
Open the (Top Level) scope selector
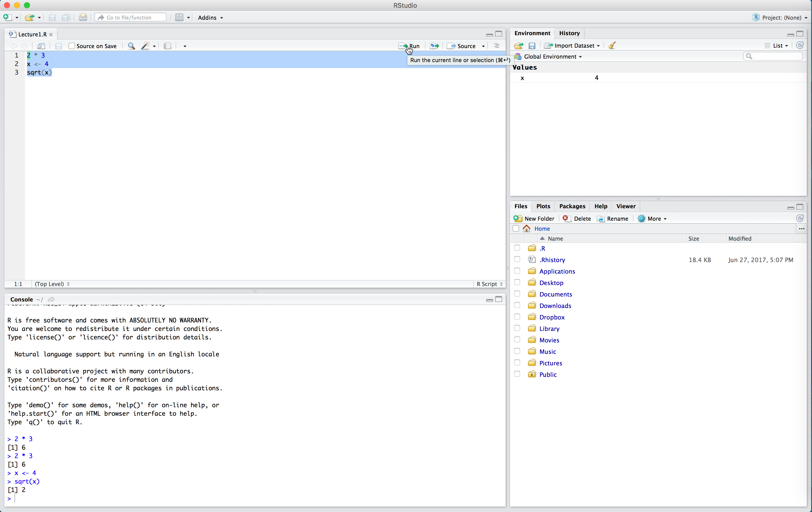(52, 284)
